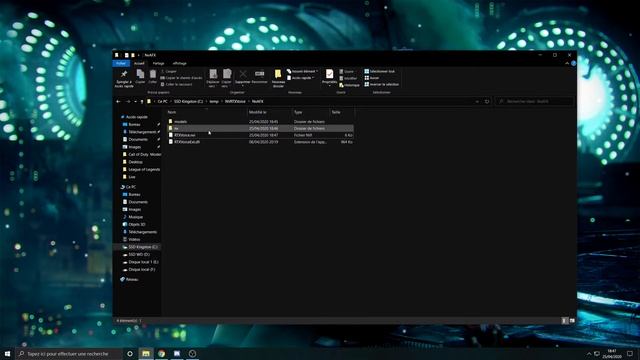Refresh the folder view
The width and height of the screenshot is (640, 360).
(487, 101)
